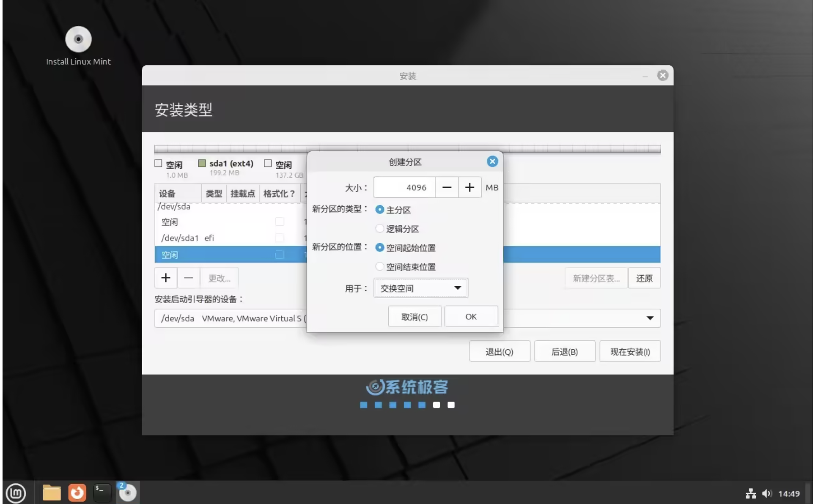
Task: Open the Linux Mint start menu
Action: (x=16, y=493)
